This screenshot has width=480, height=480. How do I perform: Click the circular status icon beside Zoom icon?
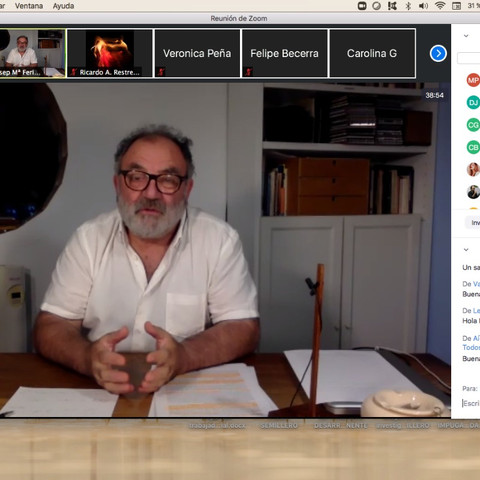pyautogui.click(x=377, y=6)
